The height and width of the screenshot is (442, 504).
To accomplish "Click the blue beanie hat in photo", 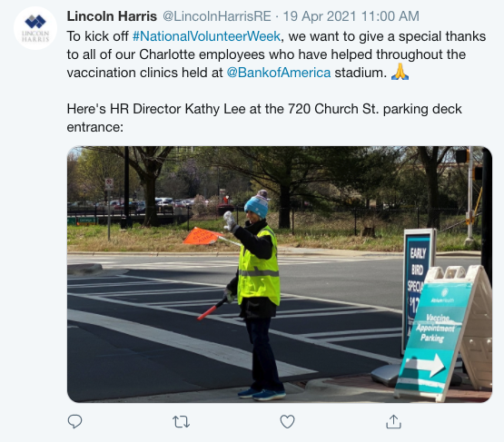I will (x=257, y=203).
